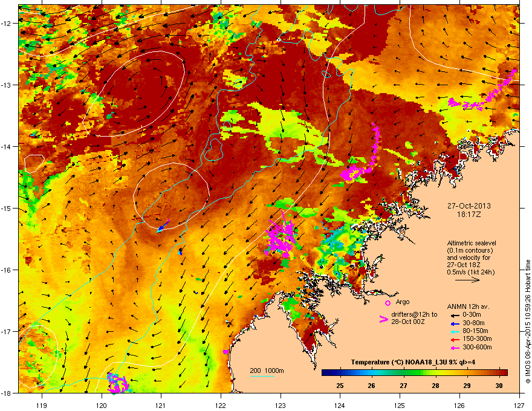Image resolution: width=532 pixels, height=411 pixels.
Task: Click the latitude label -17
Action: [x=7, y=331]
